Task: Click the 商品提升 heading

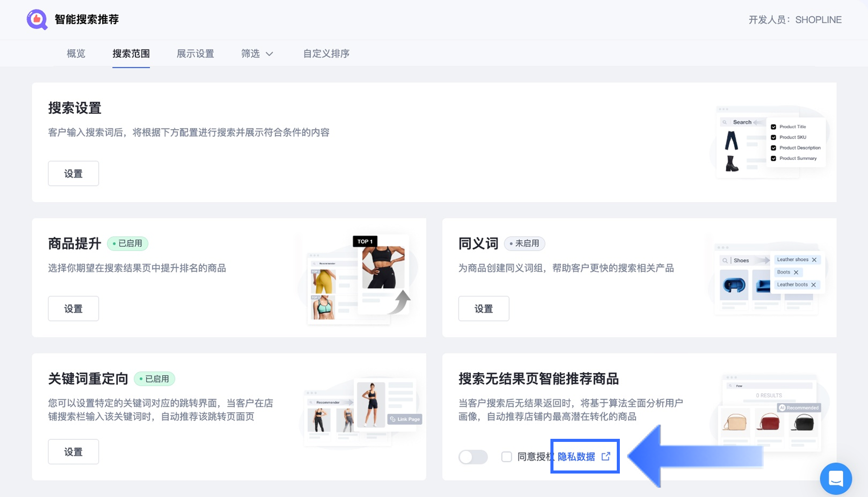Action: 75,243
